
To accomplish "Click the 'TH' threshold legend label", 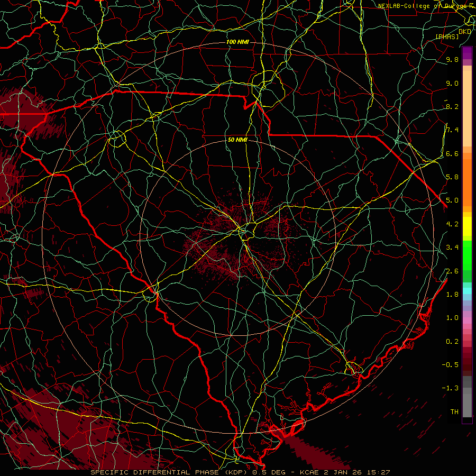I will (x=454, y=411).
